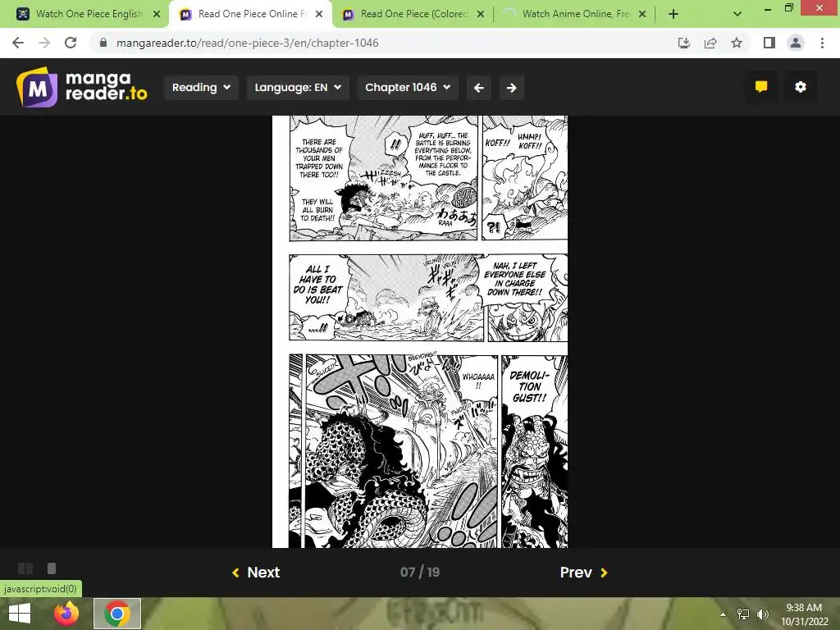Viewport: 840px width, 630px height.
Task: Open the volume tray icon
Action: coord(762,614)
